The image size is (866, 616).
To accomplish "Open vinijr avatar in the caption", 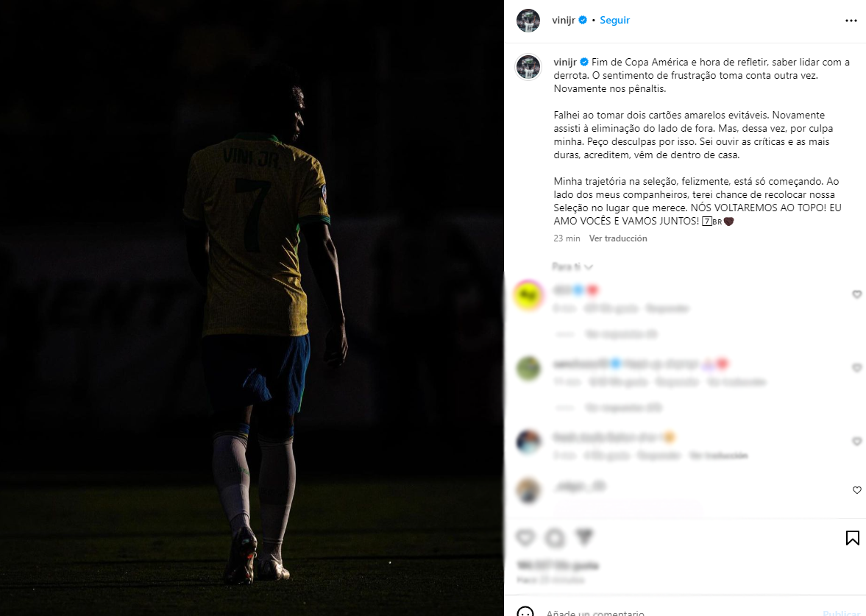I will point(528,68).
